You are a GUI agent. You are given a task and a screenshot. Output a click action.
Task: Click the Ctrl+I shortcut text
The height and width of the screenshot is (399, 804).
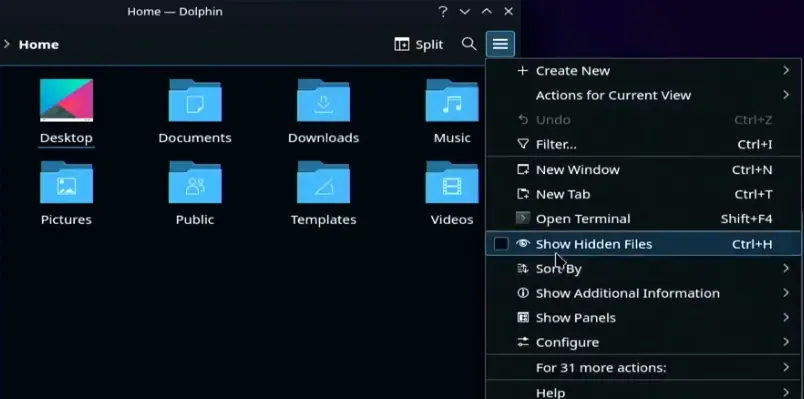(x=755, y=145)
